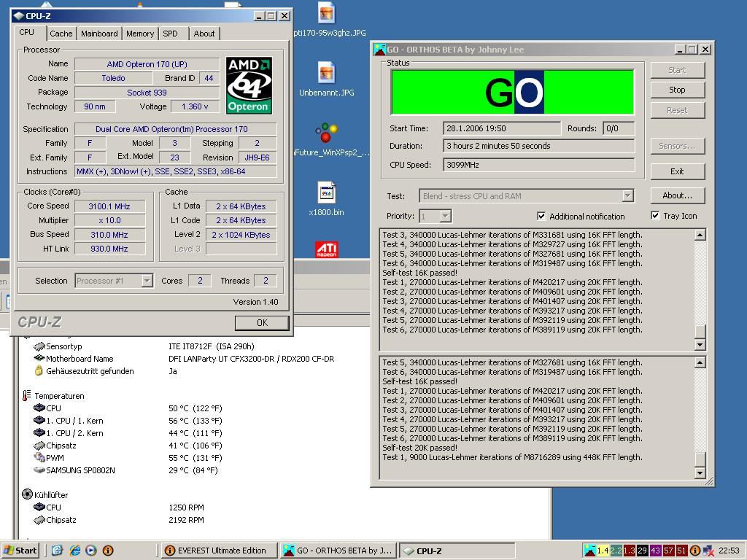Launch EVEREST from quick launch icon
Screen dimensions: 747x560
(x=108, y=551)
